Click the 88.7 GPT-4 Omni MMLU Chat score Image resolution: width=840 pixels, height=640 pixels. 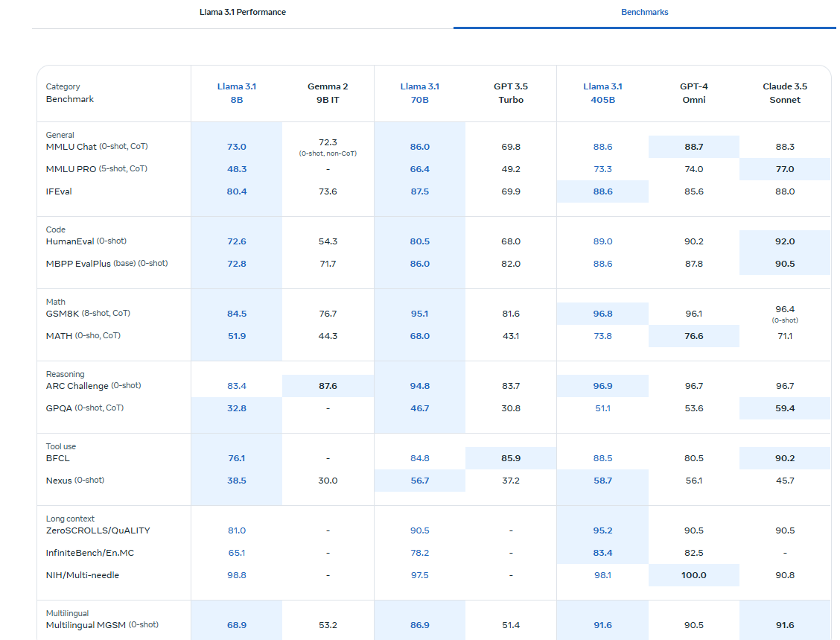(x=694, y=147)
